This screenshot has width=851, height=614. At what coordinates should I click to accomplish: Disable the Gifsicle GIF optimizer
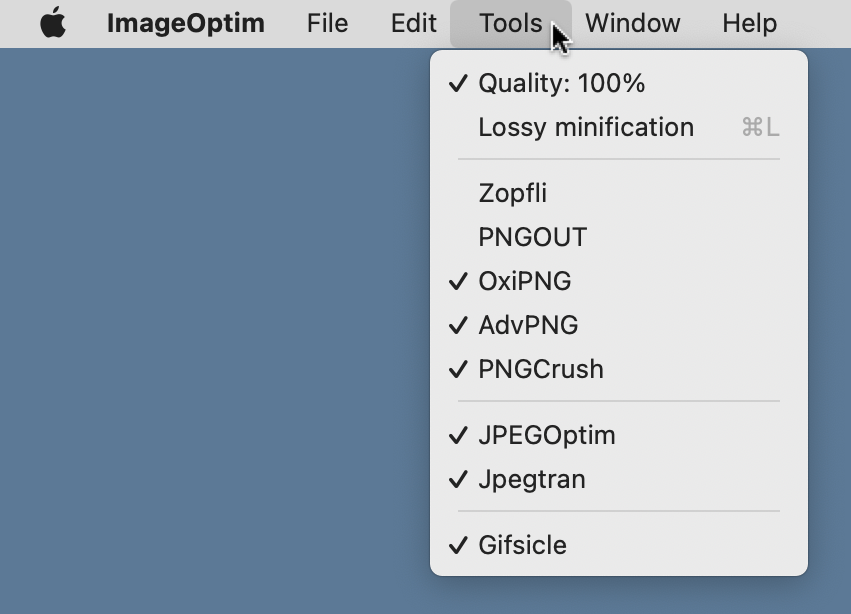pos(521,545)
